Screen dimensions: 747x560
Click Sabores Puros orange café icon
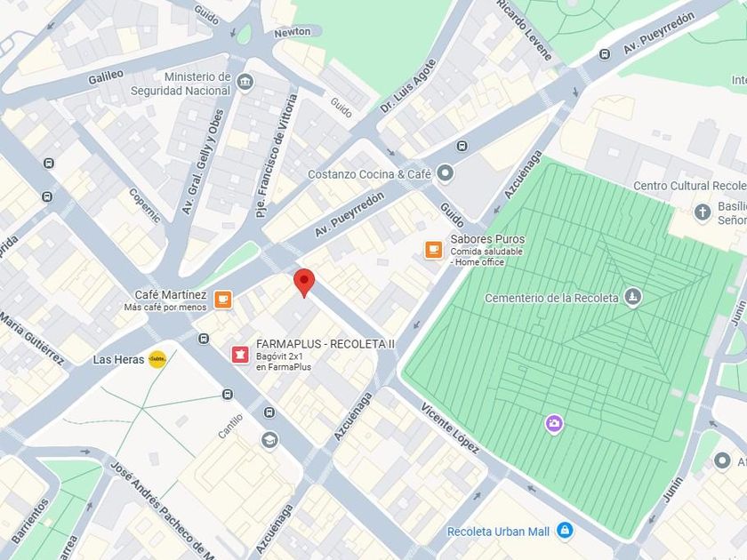pos(434,250)
